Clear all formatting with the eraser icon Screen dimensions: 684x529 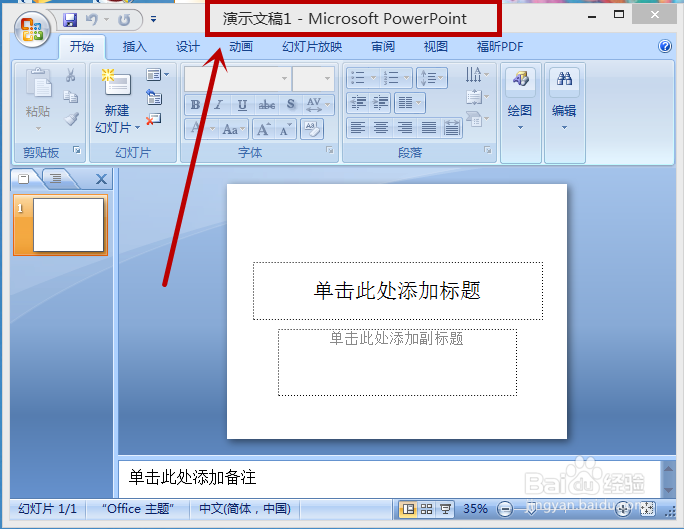click(x=312, y=129)
